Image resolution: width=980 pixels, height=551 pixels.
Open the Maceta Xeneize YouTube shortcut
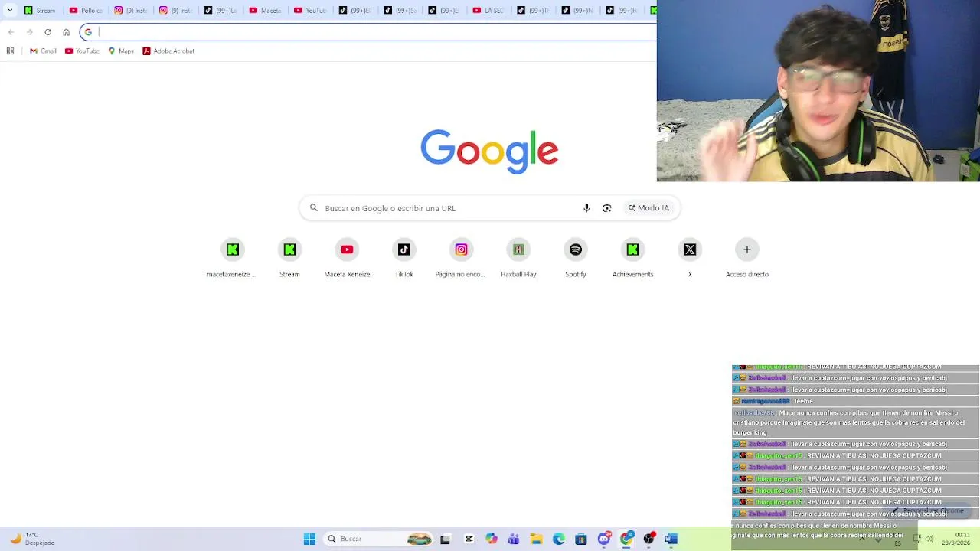[347, 258]
